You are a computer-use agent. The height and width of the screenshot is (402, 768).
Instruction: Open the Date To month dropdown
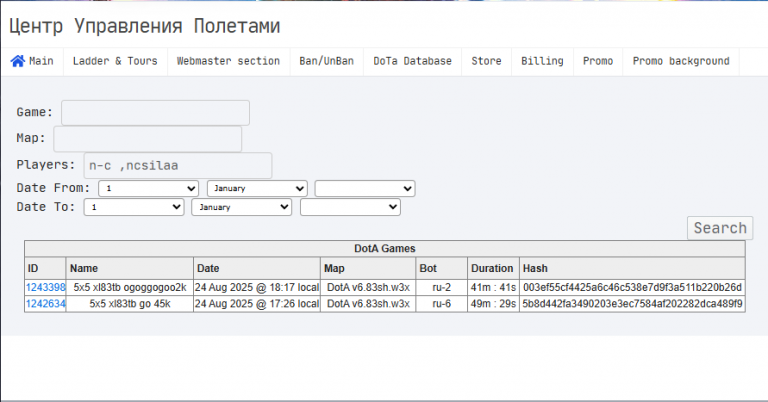(x=241, y=207)
